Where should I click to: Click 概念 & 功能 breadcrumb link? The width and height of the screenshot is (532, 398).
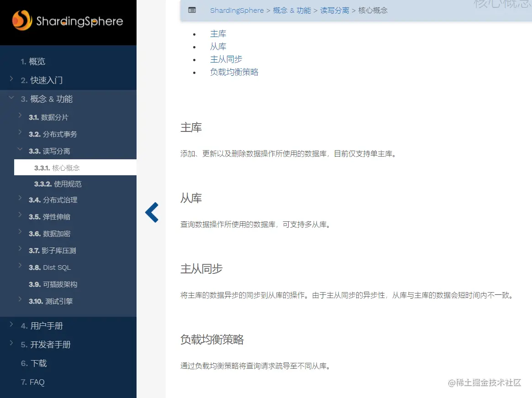point(292,10)
